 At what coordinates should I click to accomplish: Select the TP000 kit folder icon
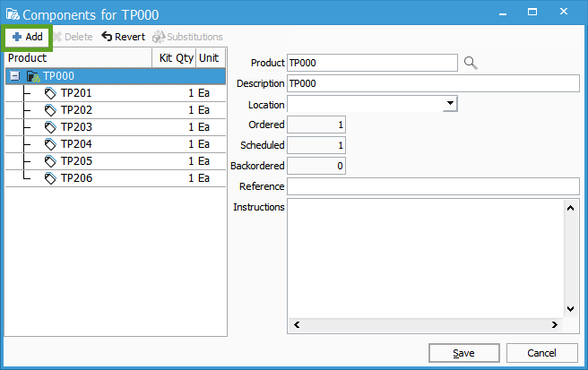pyautogui.click(x=33, y=76)
